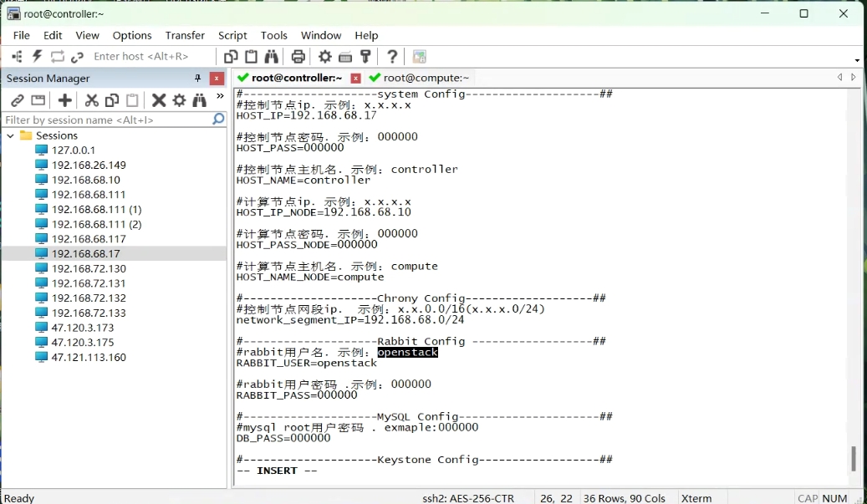The height and width of the screenshot is (504, 867).
Task: Click the Delete session X icon
Action: point(158,100)
